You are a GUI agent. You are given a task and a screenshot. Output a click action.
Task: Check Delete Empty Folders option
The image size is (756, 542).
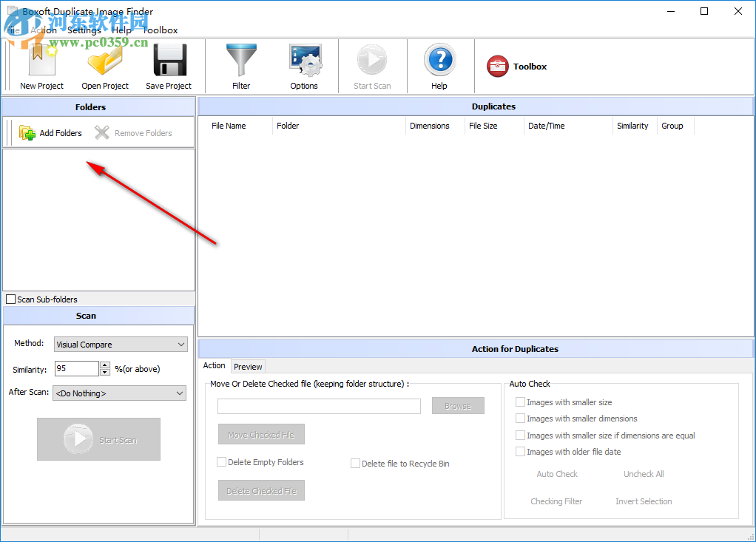[221, 461]
